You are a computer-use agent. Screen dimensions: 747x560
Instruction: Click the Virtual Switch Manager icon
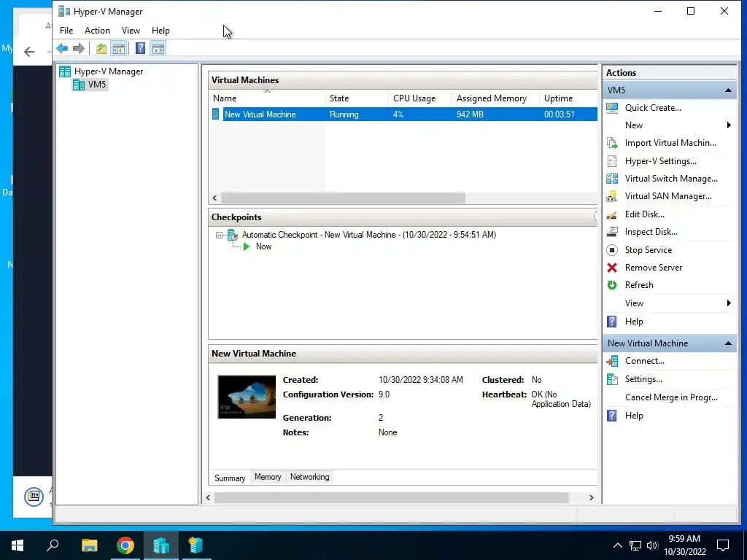(612, 179)
